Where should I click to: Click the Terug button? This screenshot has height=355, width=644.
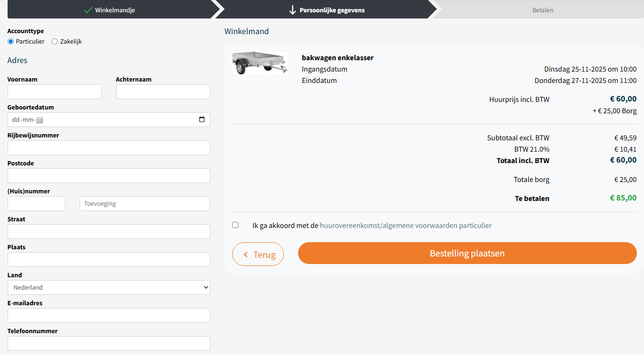click(x=258, y=254)
